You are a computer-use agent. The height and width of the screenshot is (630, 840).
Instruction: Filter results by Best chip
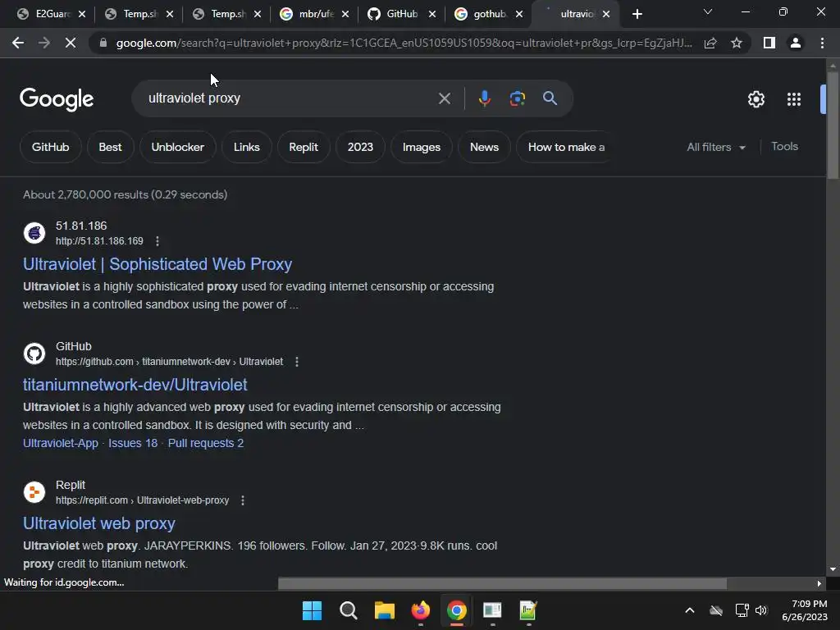tap(111, 148)
